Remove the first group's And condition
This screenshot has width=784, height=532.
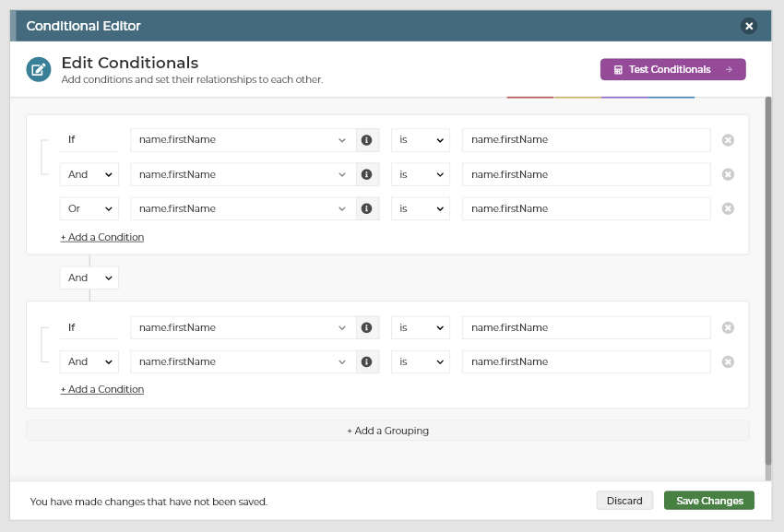[x=728, y=174]
